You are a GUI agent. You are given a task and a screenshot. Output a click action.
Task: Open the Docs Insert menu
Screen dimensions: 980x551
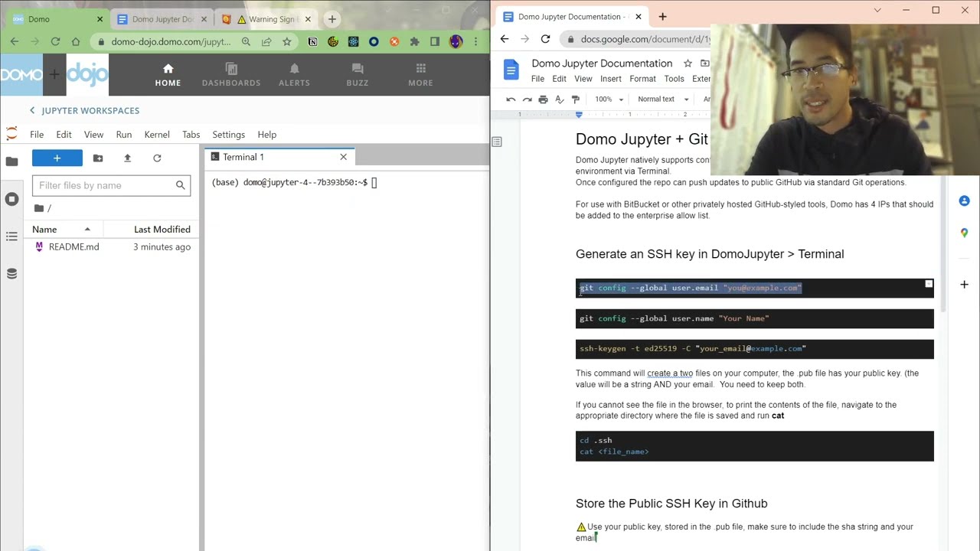pos(611,79)
